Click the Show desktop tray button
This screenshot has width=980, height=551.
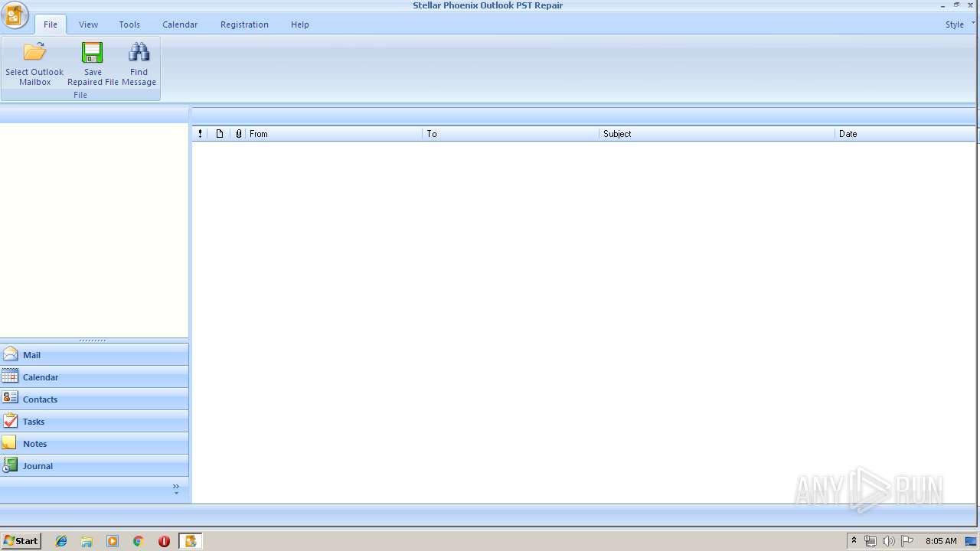click(971, 541)
